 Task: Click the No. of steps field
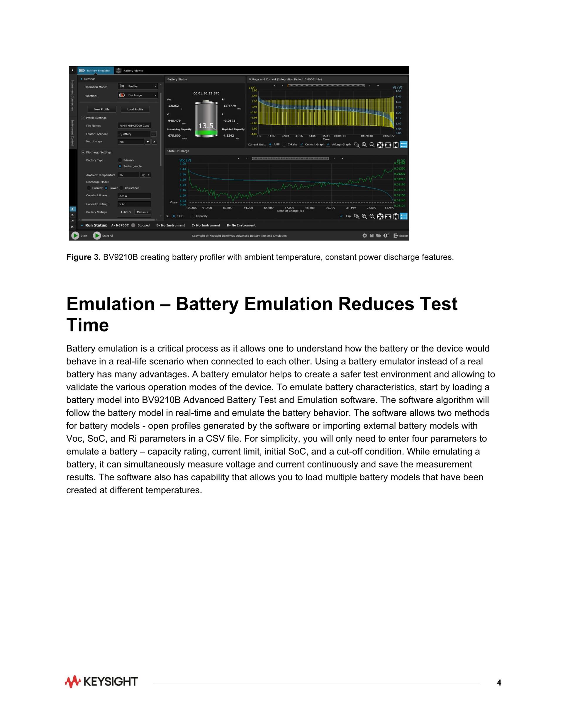[131, 142]
